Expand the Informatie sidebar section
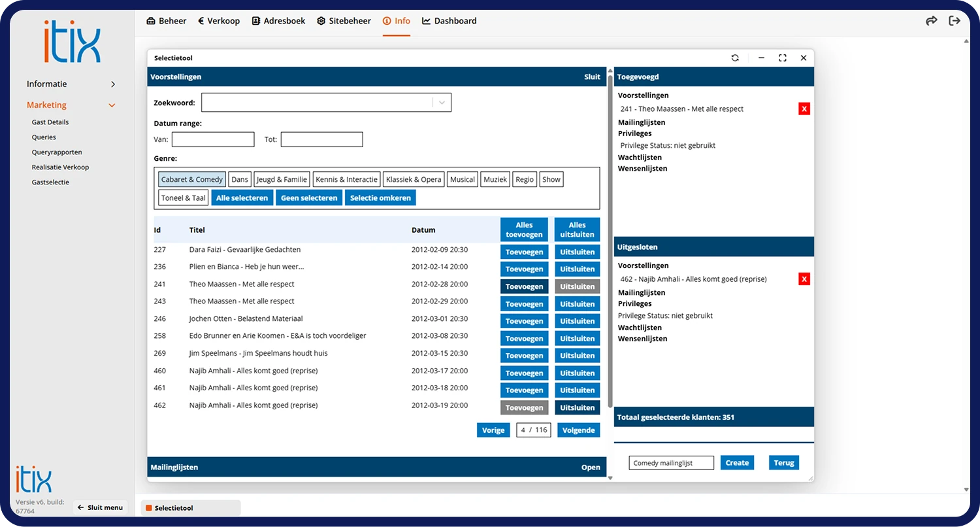The image size is (980, 527). 71,84
